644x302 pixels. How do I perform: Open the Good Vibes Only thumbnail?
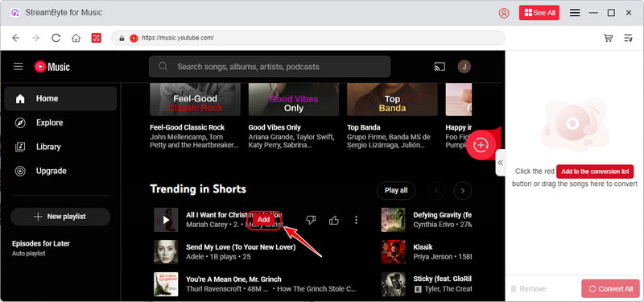(294, 99)
